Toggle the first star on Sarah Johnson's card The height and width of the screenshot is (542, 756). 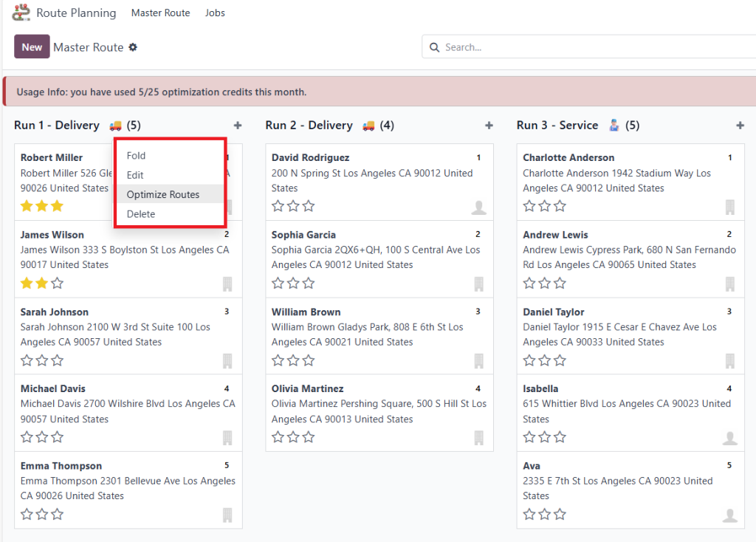coord(27,360)
